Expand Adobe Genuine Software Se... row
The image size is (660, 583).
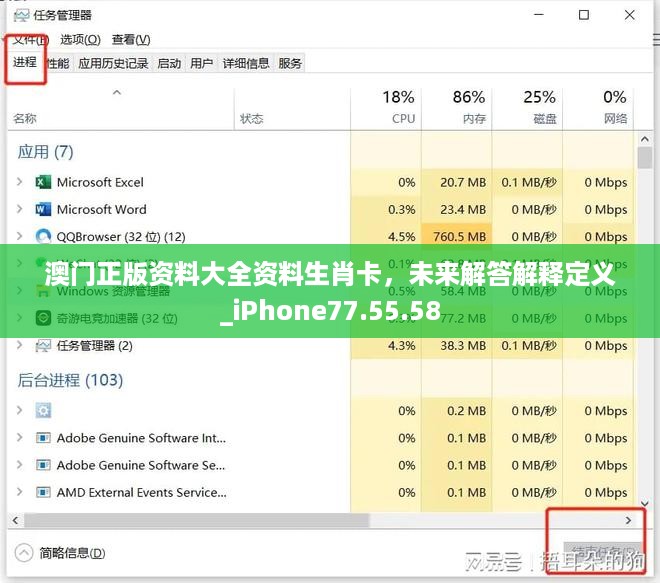pos(19,465)
